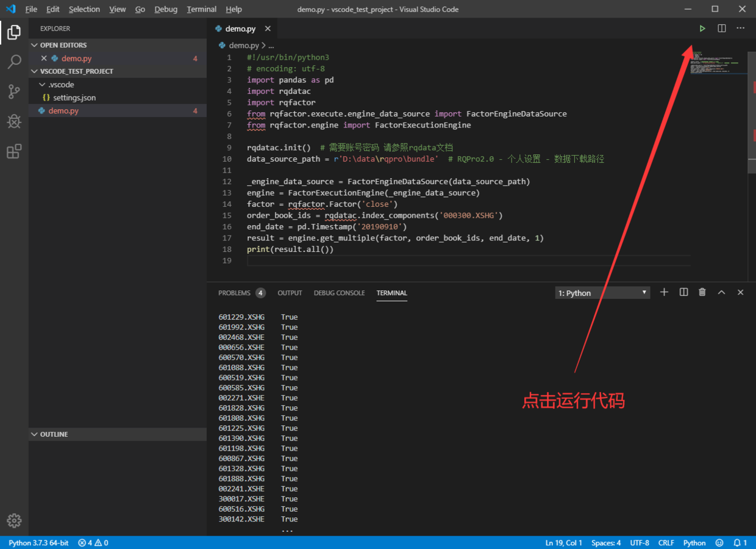
Task: Switch to the Debug Console tab
Action: [339, 293]
